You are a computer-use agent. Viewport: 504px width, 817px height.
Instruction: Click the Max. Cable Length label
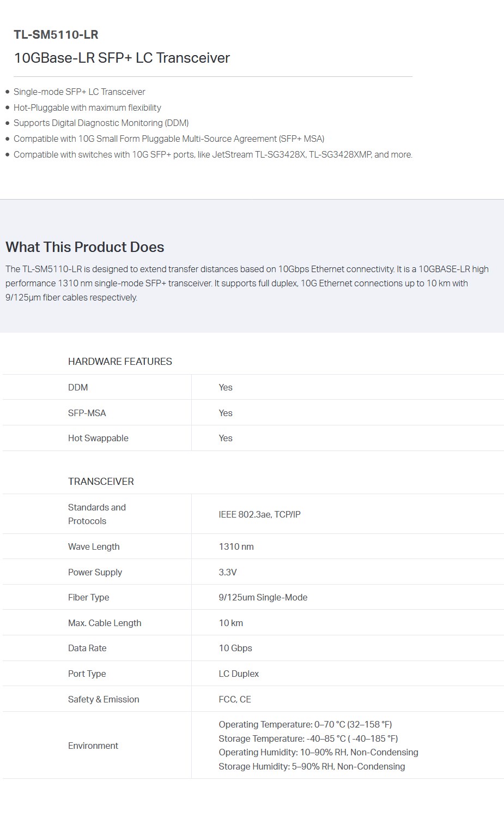[105, 623]
